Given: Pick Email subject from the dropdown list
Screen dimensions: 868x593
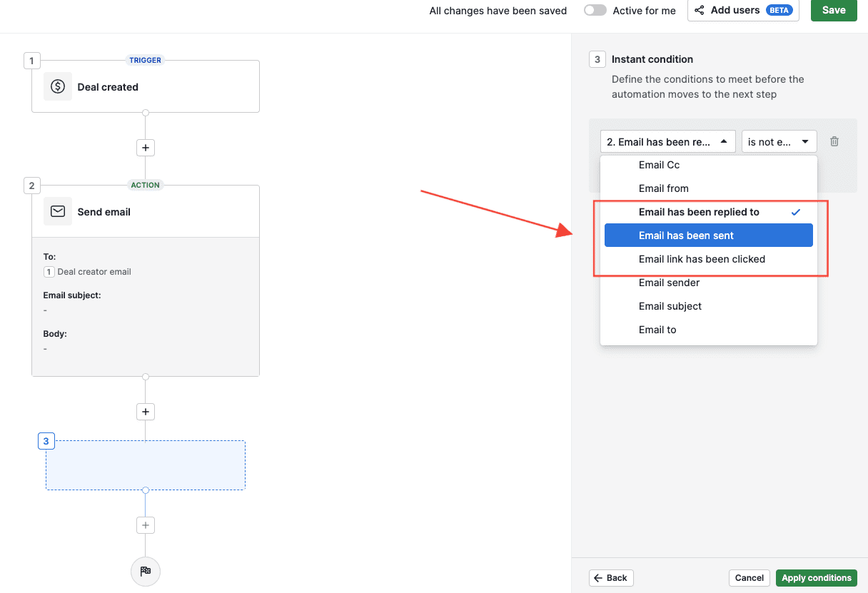Looking at the screenshot, I should (670, 306).
